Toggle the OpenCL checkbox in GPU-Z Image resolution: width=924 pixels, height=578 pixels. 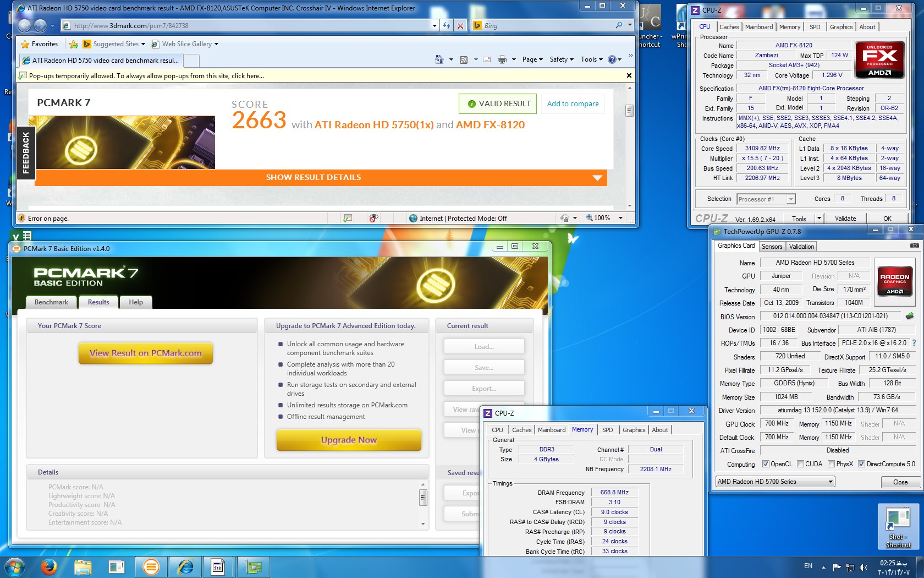pyautogui.click(x=766, y=464)
